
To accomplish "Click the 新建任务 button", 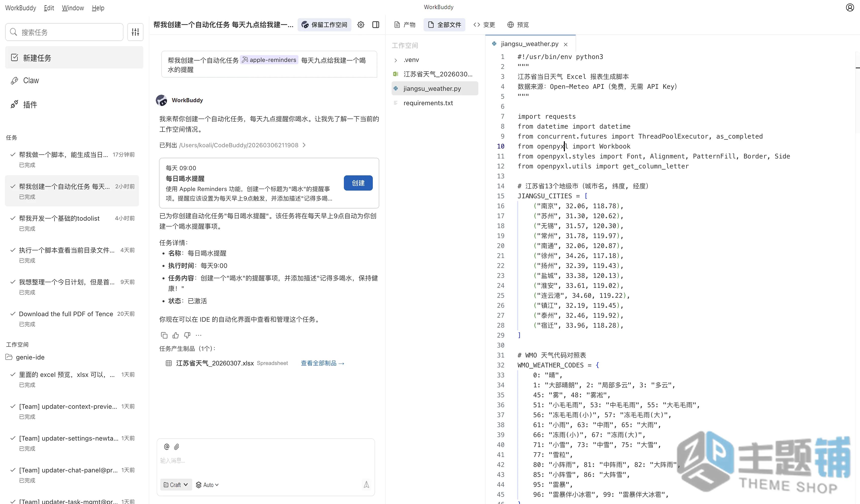I will coord(74,58).
